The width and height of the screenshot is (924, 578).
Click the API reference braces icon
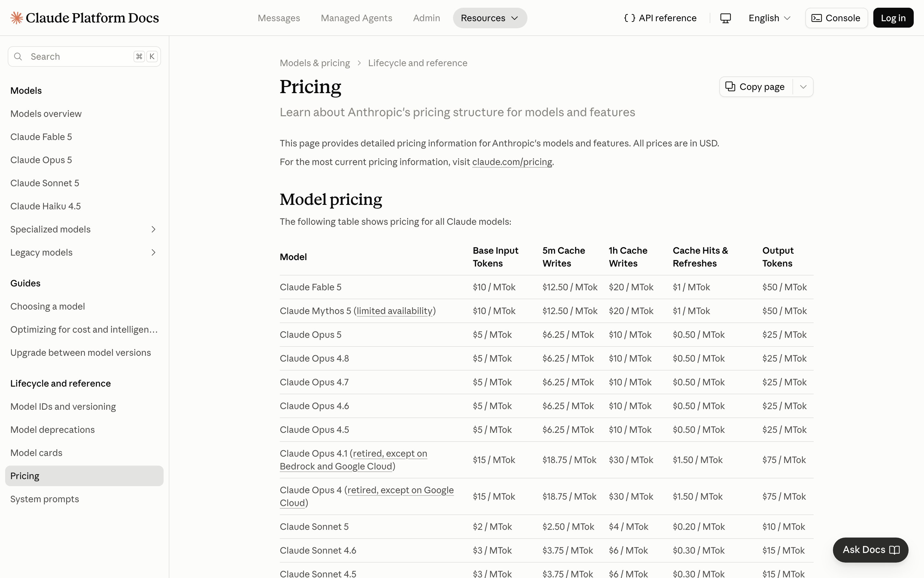[629, 18]
